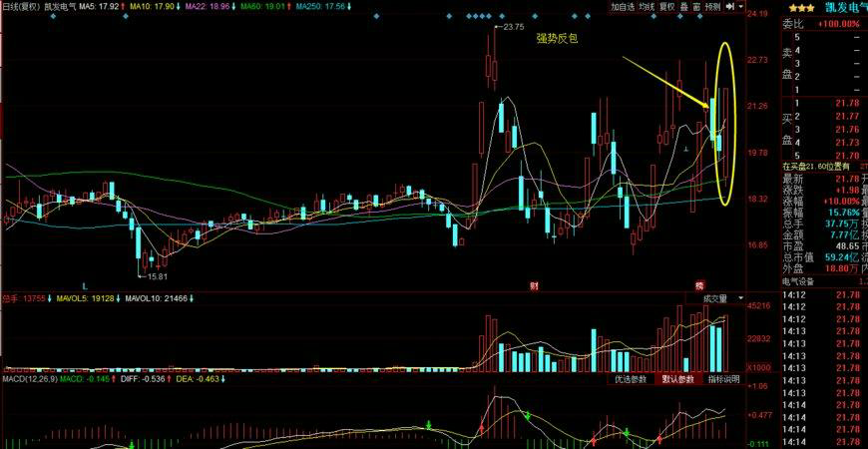868x449 pixels.
Task: Click the 15.81 low price marker
Action: 156,275
